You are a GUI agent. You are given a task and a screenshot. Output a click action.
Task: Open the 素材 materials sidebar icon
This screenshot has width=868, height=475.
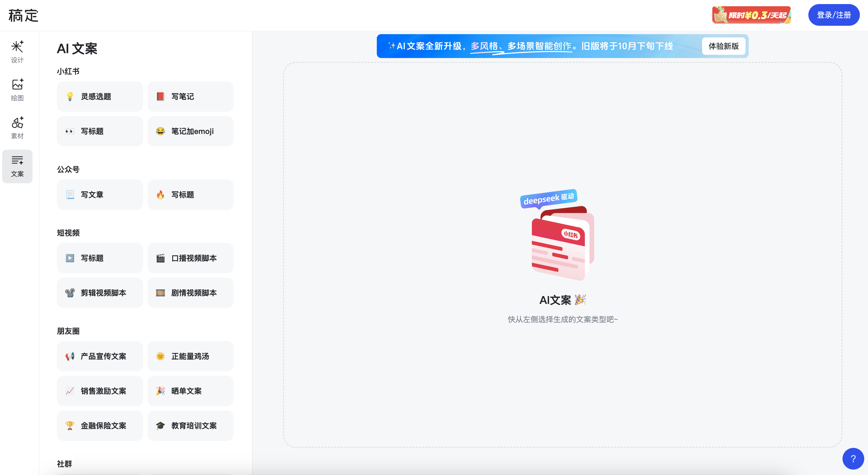(x=17, y=128)
